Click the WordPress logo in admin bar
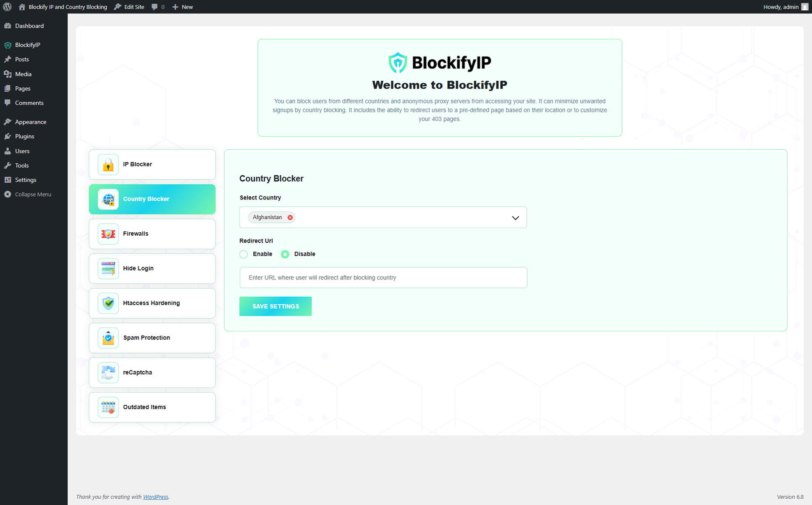 [7, 7]
